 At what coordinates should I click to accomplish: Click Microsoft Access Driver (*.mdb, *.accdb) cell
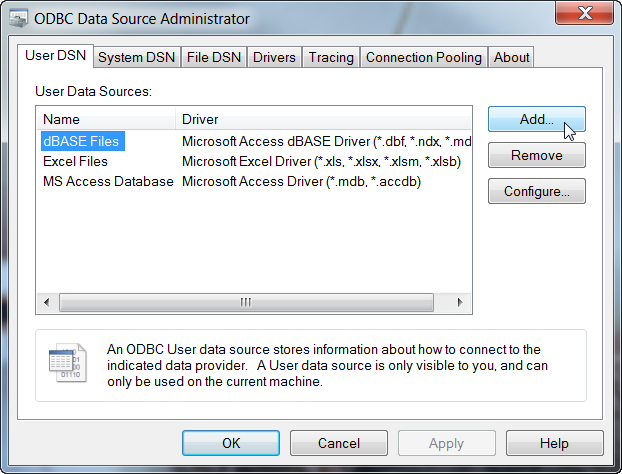click(301, 181)
